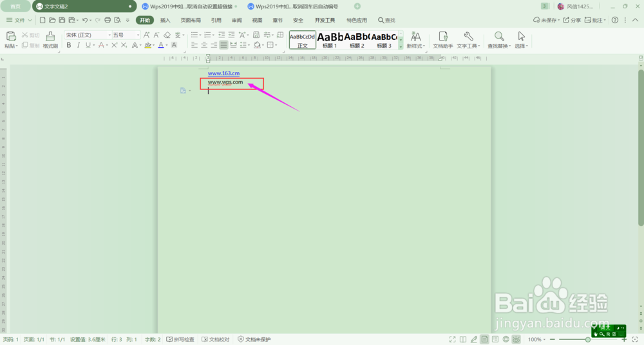Click the 复制 (Copy) icon
644x345 pixels.
pos(25,45)
